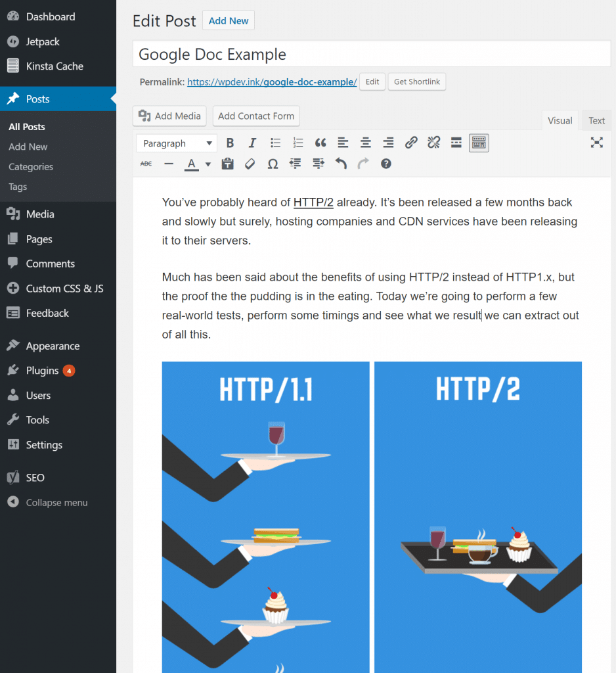Go to All Posts

coord(26,127)
